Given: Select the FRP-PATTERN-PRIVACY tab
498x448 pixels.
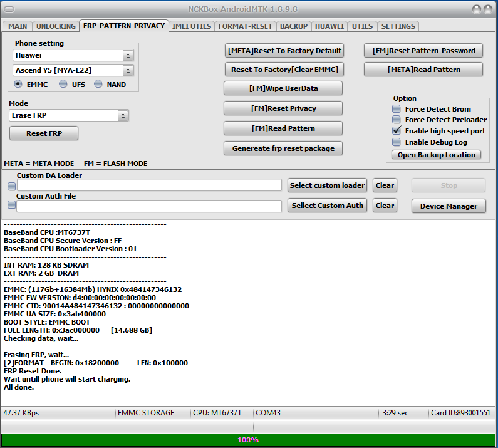Looking at the screenshot, I should coord(124,26).
